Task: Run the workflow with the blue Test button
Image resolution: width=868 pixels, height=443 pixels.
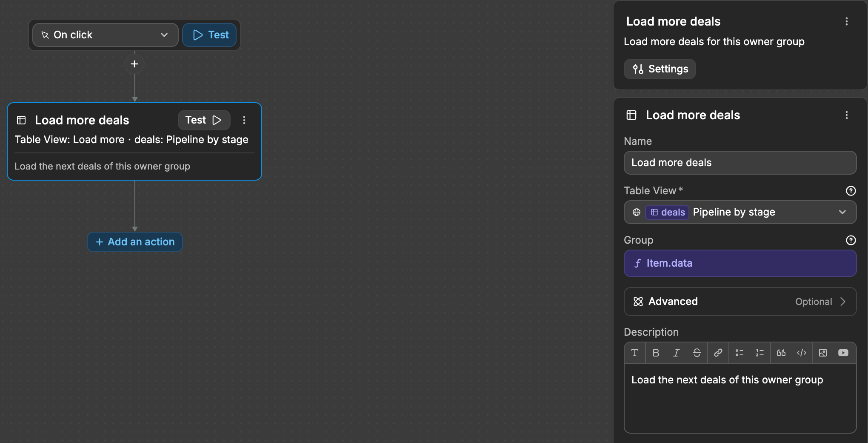Action: (209, 35)
